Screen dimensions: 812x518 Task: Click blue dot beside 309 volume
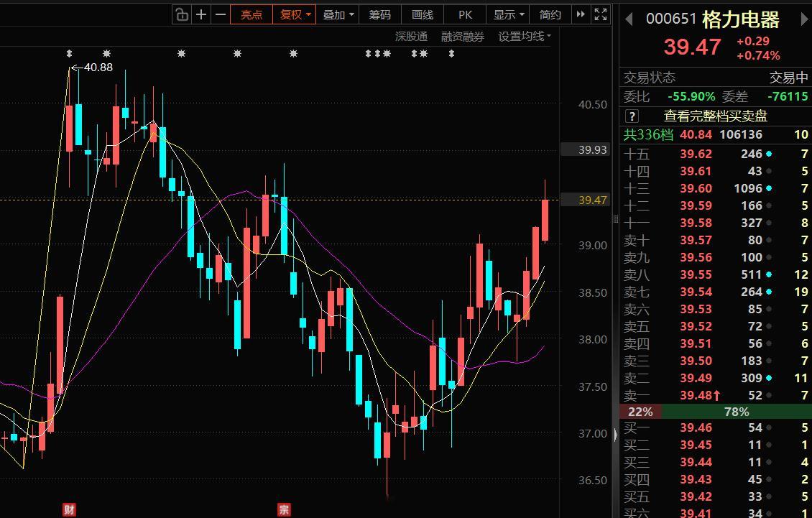click(769, 378)
